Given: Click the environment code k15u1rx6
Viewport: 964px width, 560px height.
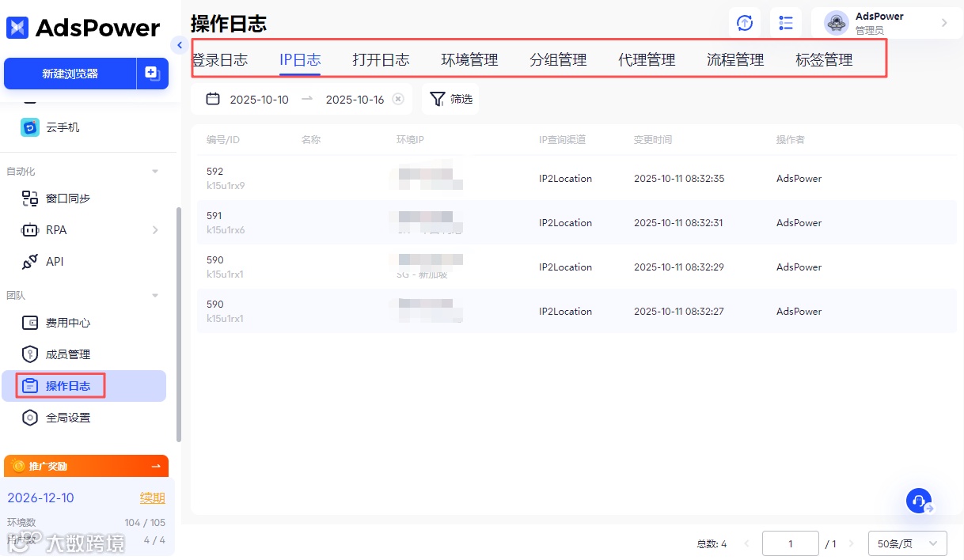Looking at the screenshot, I should click(x=226, y=230).
